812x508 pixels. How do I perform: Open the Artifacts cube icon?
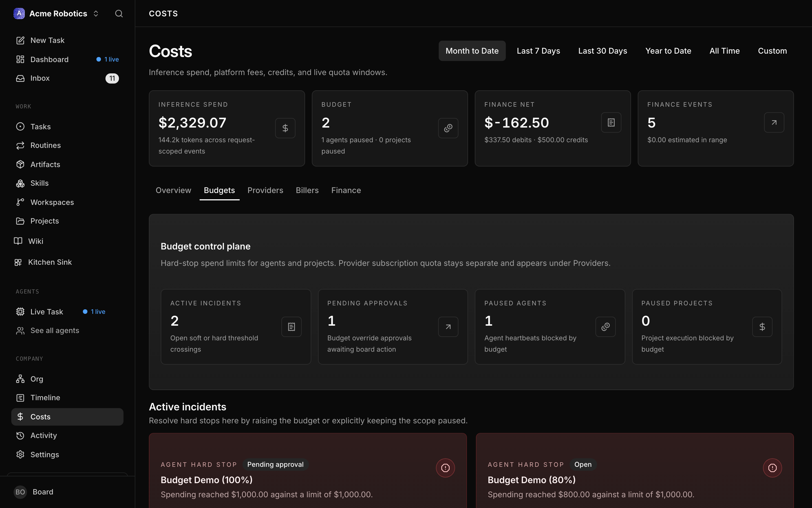point(20,164)
